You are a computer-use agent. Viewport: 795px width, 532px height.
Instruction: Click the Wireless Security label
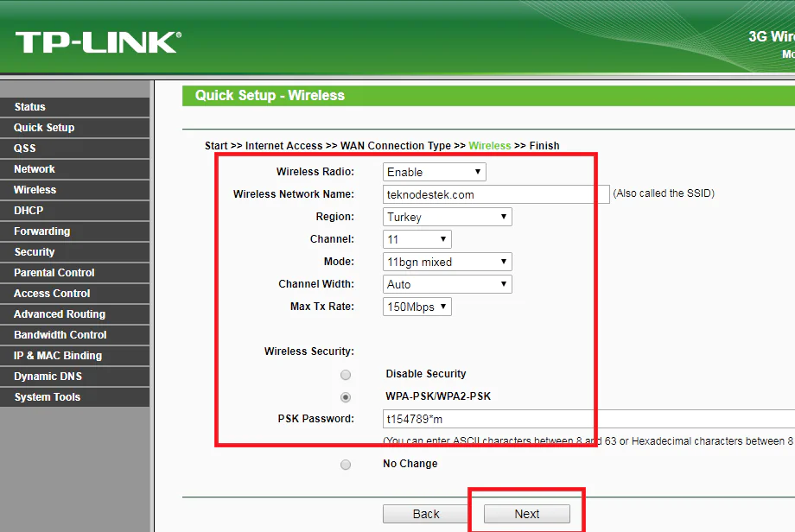pos(309,351)
